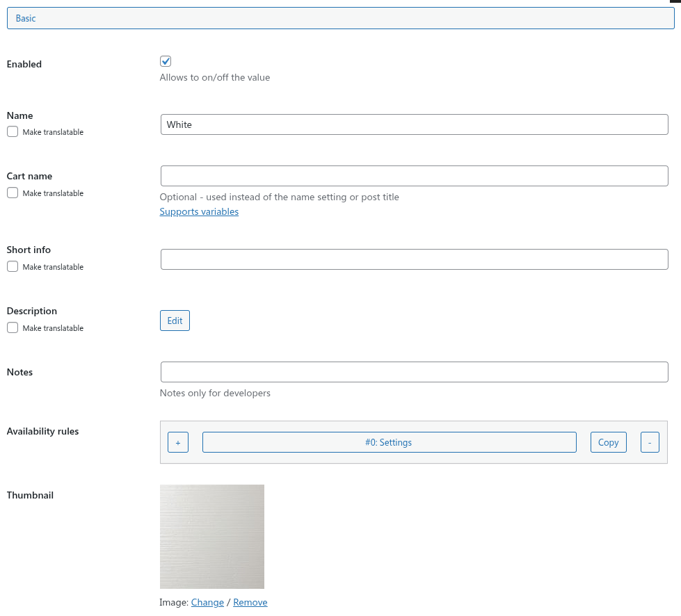
Task: Expand the #0: Settings rule
Action: click(389, 442)
